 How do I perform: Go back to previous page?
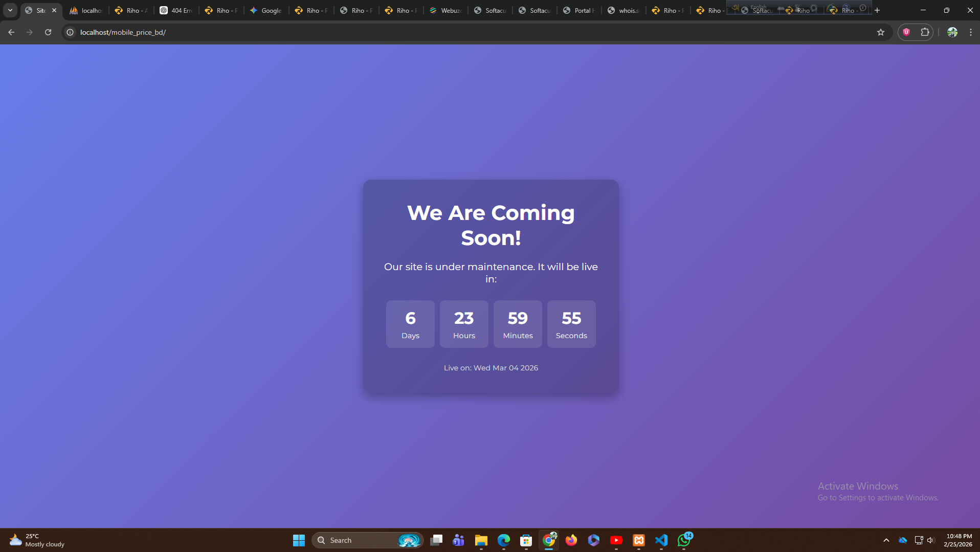point(11,32)
